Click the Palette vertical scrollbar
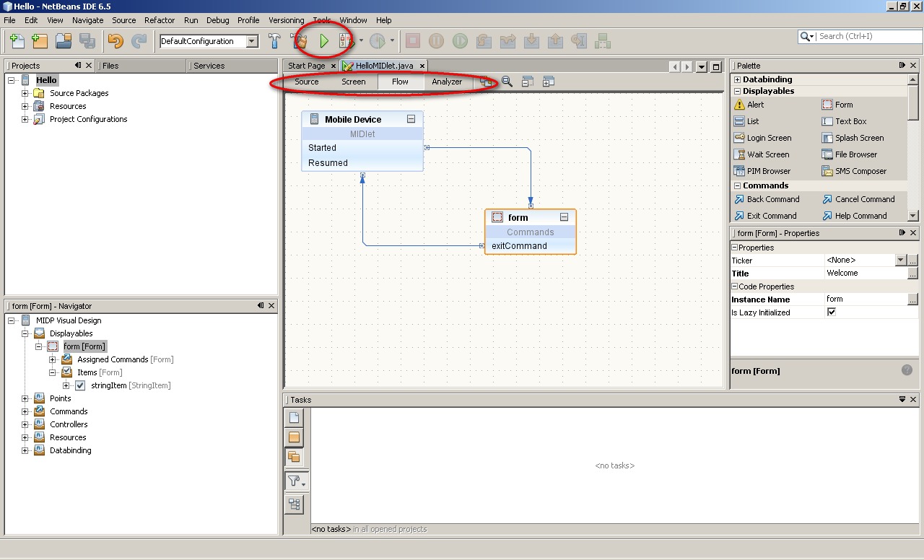924x560 pixels. coord(913,147)
